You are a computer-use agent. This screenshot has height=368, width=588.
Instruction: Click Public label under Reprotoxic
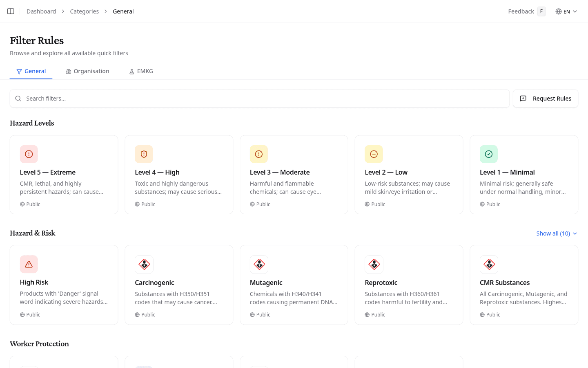(379, 314)
